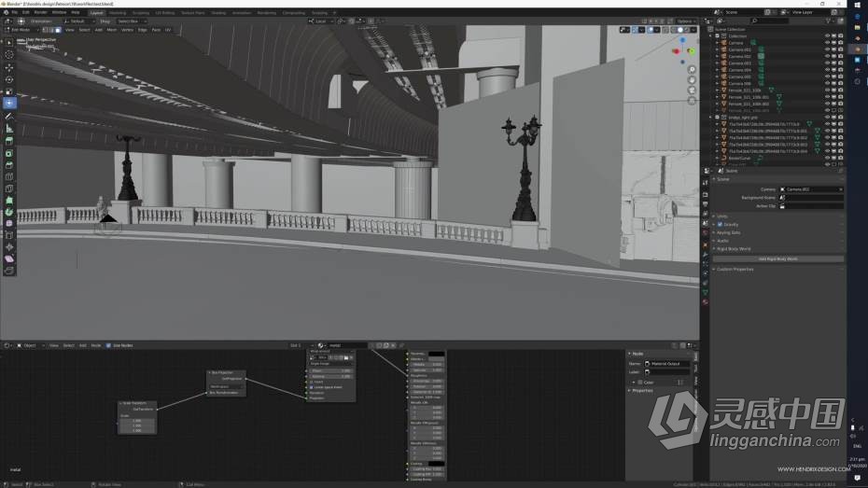Collapse the Custom Properties panel

735,270
